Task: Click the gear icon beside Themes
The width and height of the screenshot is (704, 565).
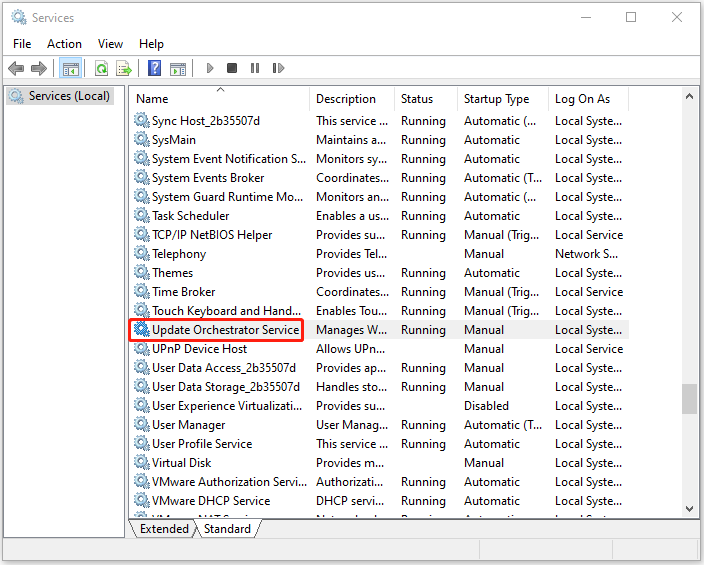Action: pyautogui.click(x=142, y=273)
